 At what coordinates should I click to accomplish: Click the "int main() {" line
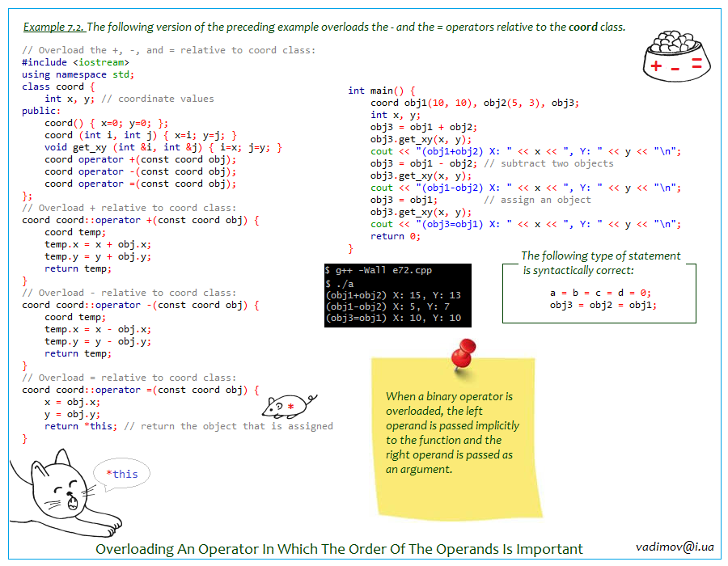pos(382,91)
